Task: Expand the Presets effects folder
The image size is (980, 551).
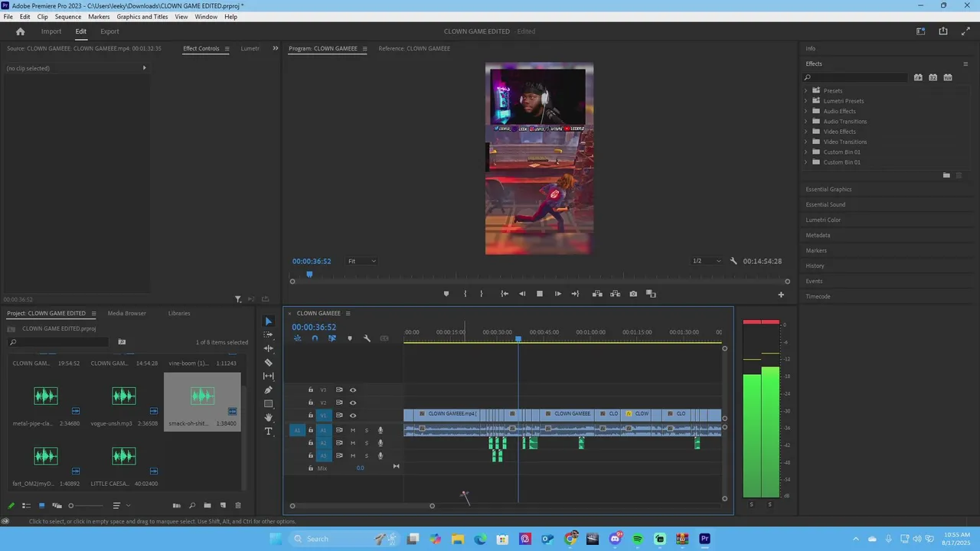Action: (805, 91)
